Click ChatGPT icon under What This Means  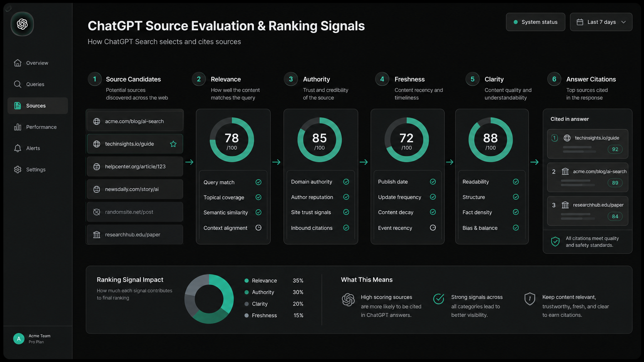point(348,300)
